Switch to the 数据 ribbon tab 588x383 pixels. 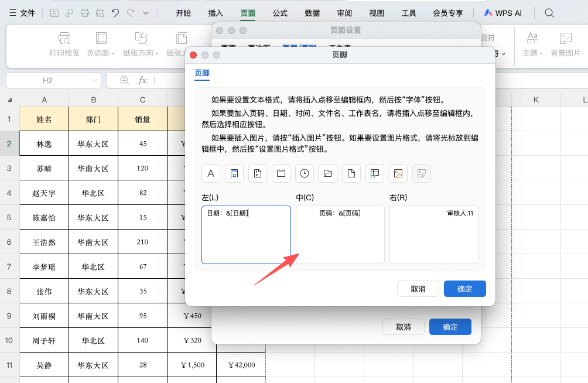pyautogui.click(x=312, y=13)
